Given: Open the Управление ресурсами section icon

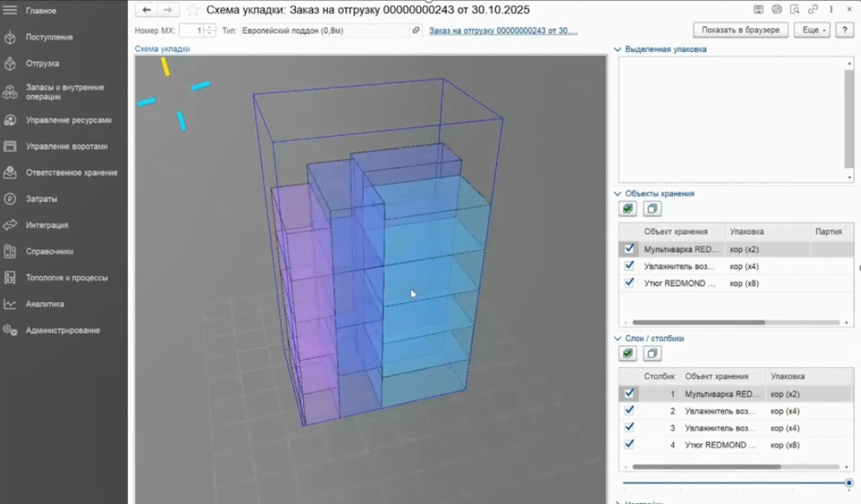Looking at the screenshot, I should [x=10, y=120].
